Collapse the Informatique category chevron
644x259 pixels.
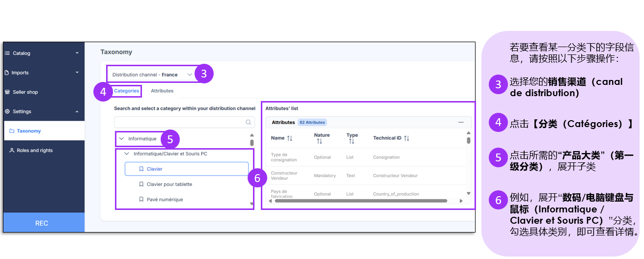click(122, 139)
